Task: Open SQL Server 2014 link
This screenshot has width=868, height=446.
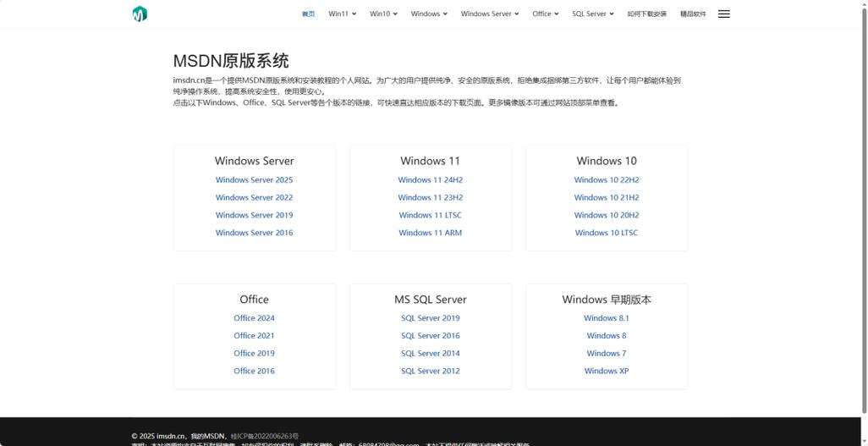Action: 430,354
